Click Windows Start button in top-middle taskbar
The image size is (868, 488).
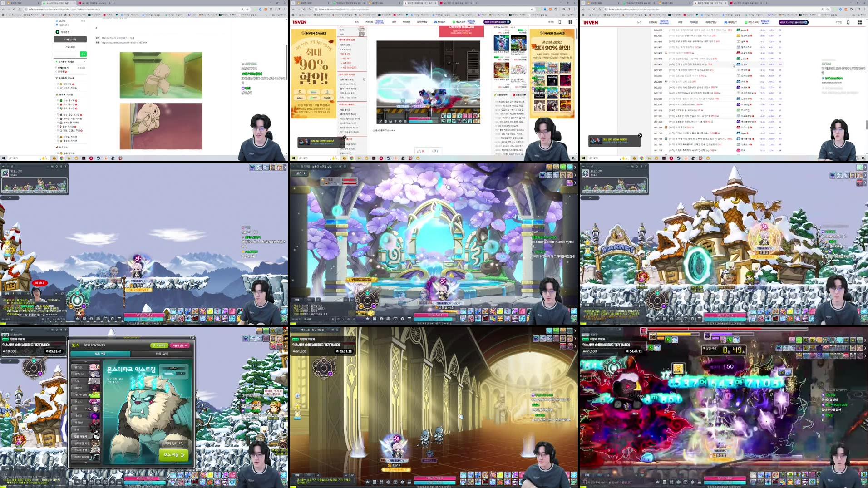click(x=294, y=158)
